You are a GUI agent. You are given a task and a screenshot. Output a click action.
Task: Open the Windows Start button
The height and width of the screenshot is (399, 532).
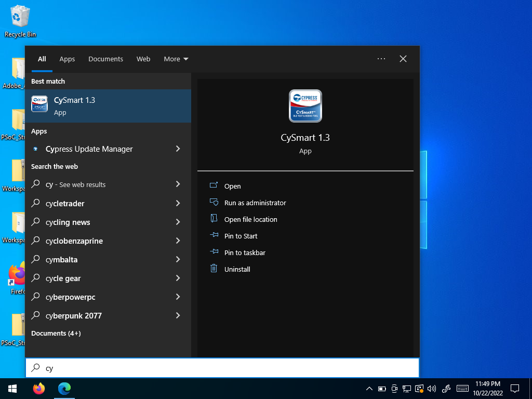[x=12, y=389]
